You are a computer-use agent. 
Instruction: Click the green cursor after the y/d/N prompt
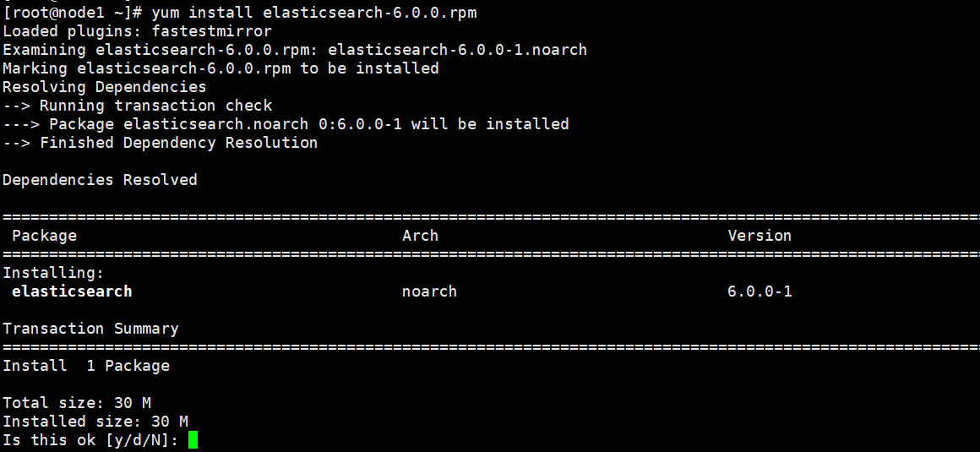tap(193, 440)
